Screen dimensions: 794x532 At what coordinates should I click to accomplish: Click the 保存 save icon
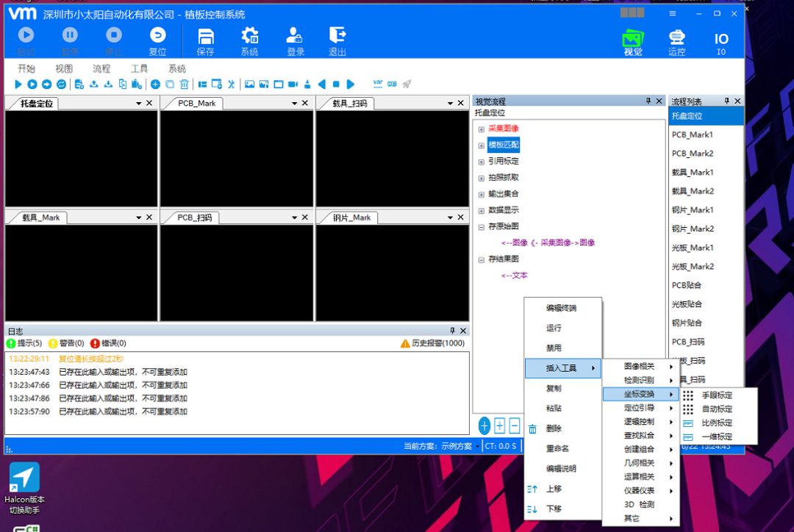[206, 37]
